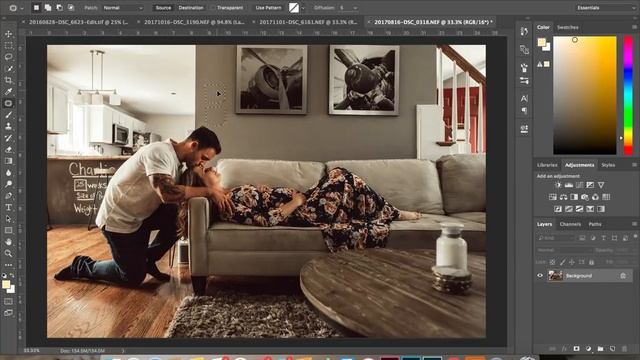This screenshot has height=360, width=640.
Task: Select the Rectangle shape tool
Action: click(8, 230)
